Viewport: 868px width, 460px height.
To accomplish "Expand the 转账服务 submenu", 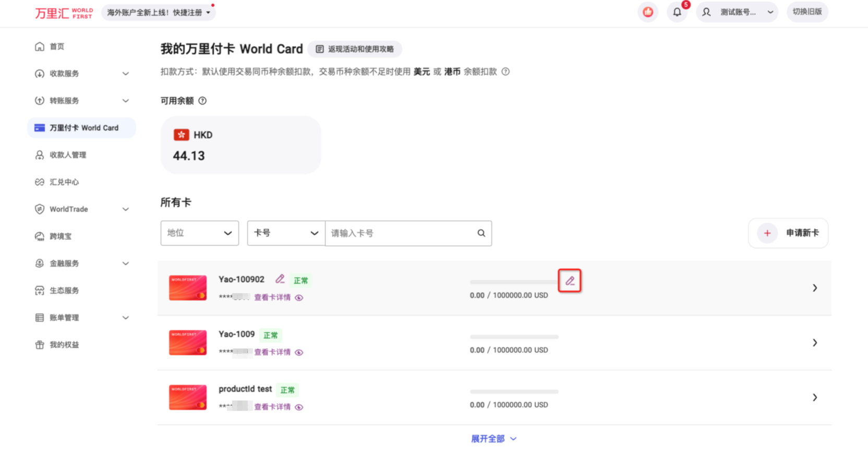I will pyautogui.click(x=126, y=101).
